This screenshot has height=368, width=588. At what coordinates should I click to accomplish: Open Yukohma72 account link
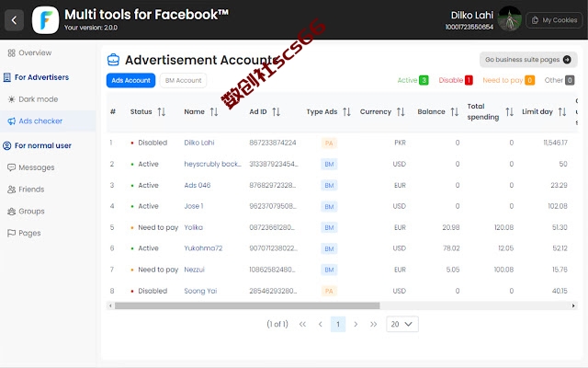[203, 248]
